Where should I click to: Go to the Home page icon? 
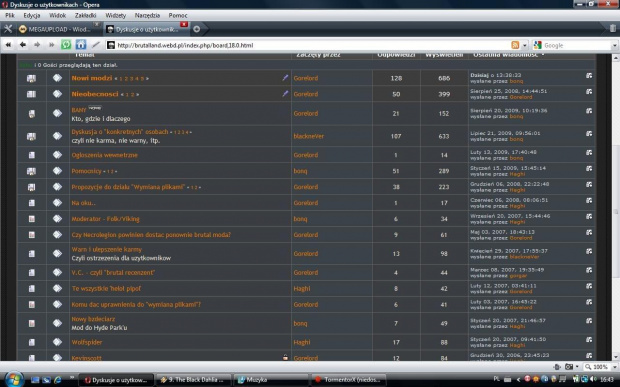coord(81,45)
